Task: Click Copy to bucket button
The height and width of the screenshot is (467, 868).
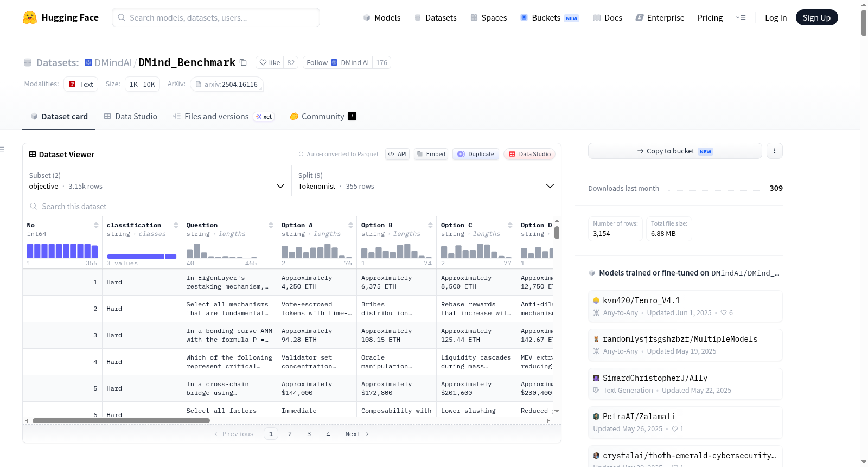Action: [675, 151]
